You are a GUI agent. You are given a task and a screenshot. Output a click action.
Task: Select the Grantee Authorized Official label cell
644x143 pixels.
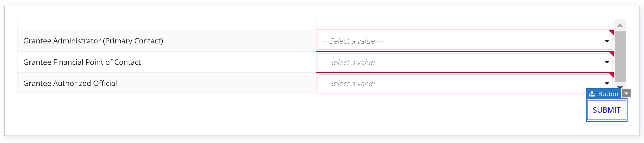[167, 83]
